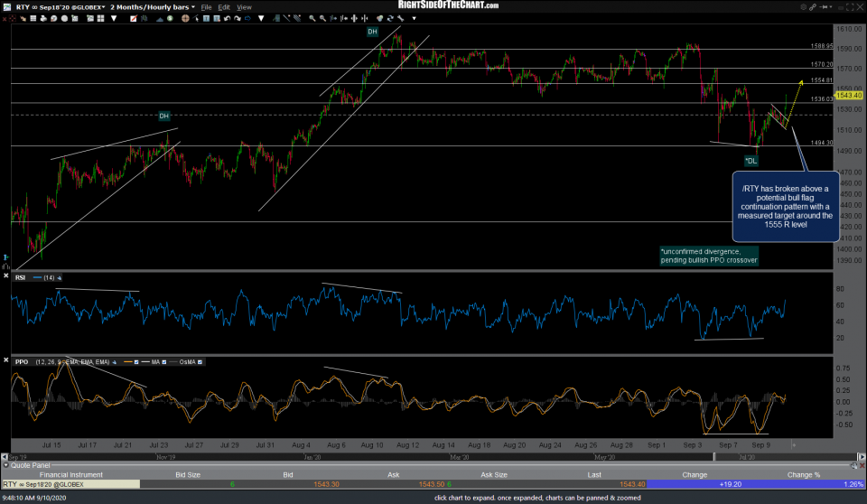This screenshot has height=504, width=867.
Task: Click the refresh chart icon
Action: (x=390, y=18)
